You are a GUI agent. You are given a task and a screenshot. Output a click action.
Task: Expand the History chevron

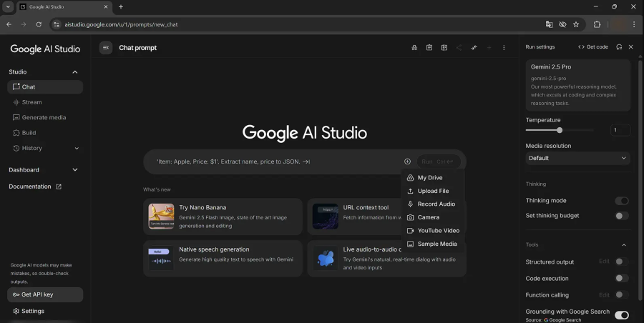tap(77, 148)
